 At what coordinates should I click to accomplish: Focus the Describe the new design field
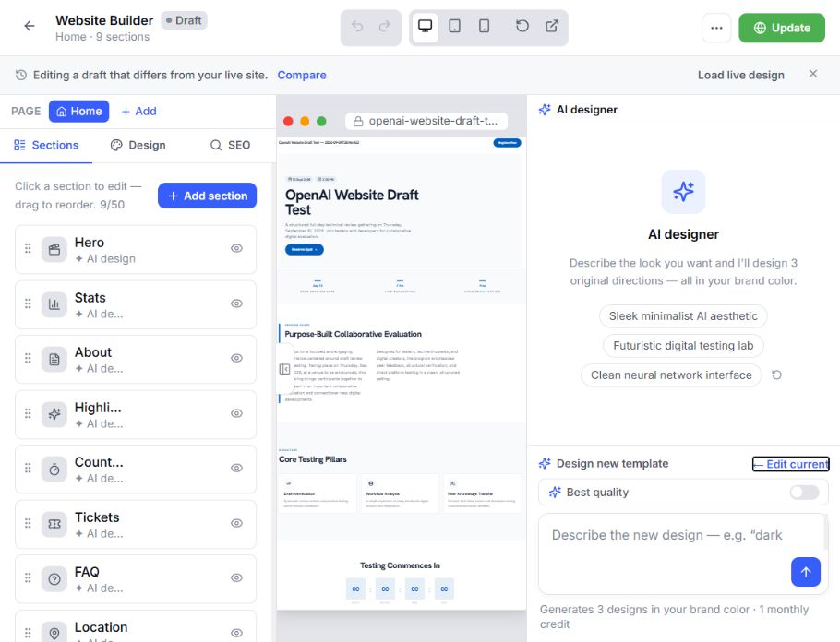click(x=682, y=553)
